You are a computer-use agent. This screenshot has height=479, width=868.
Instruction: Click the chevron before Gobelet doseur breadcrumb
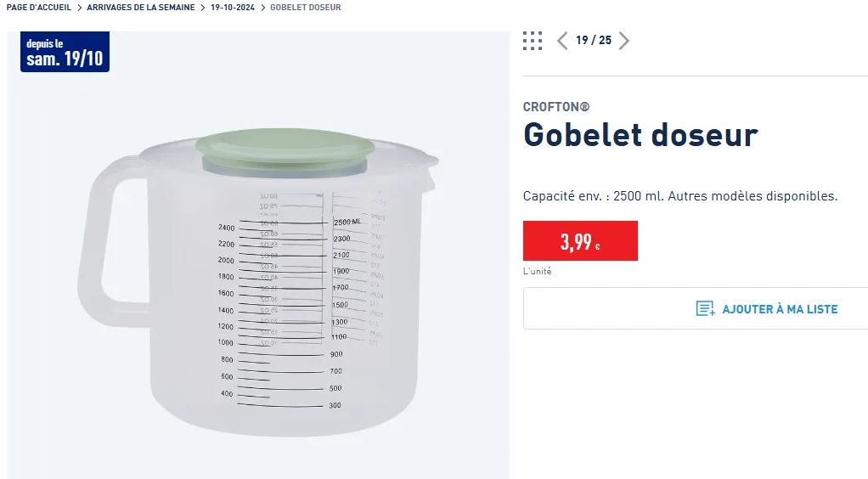263,7
